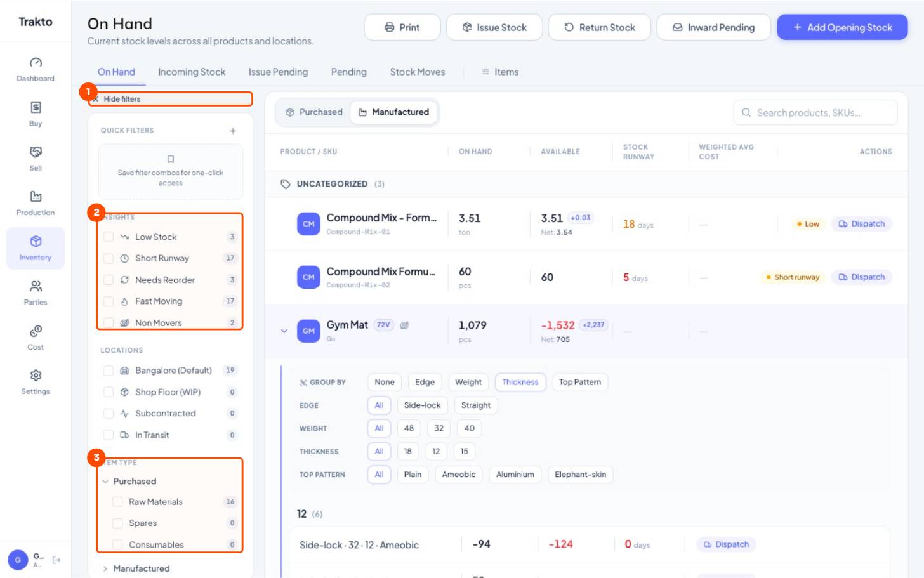Add a quick filter with the plus icon

point(233,131)
